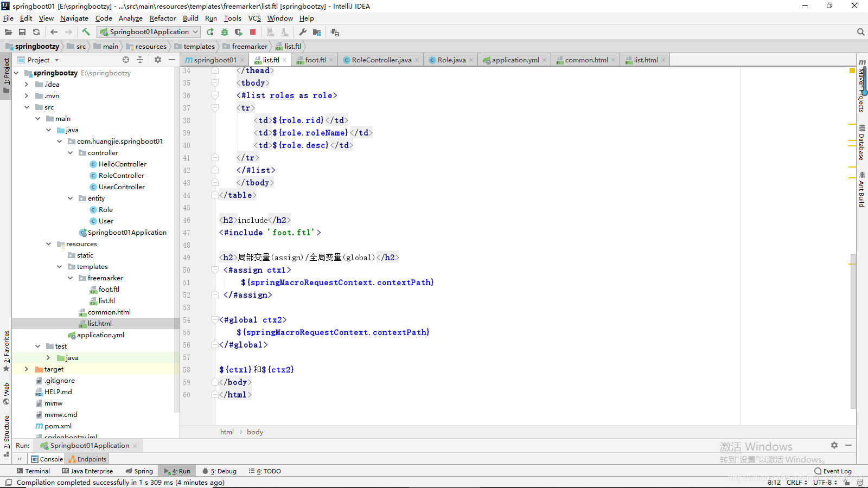Open the CRLF line separator selector
868x488 pixels.
pos(796,482)
